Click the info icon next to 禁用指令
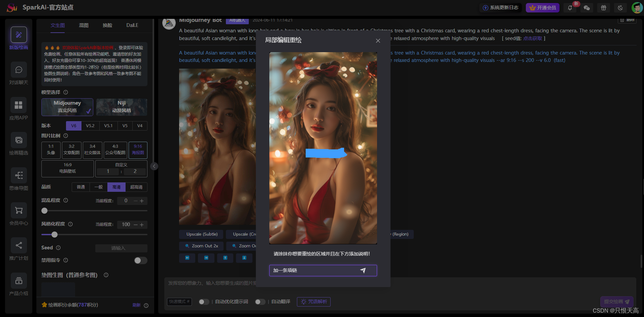Image resolution: width=644 pixels, height=317 pixels. coord(66,260)
